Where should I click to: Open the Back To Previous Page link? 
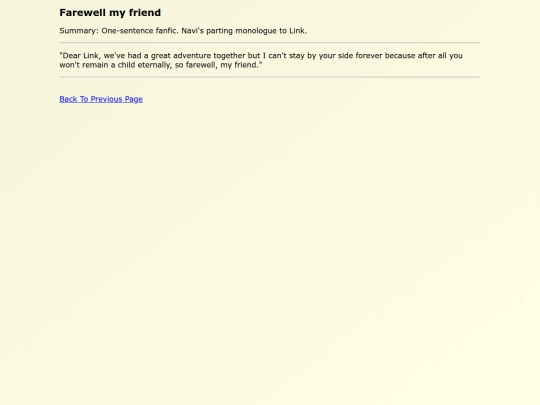[x=101, y=99]
